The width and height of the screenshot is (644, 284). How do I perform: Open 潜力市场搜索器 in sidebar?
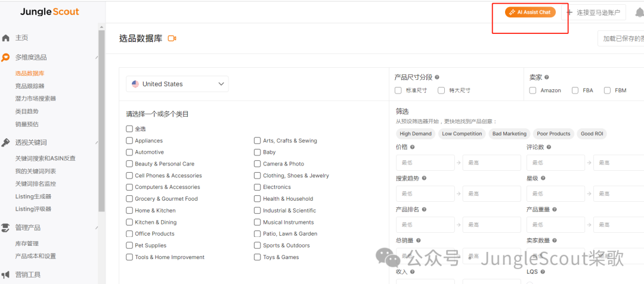pos(35,99)
